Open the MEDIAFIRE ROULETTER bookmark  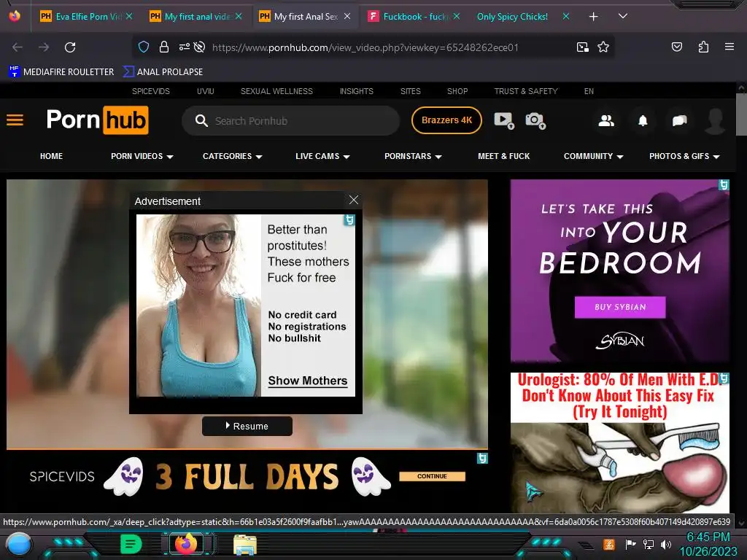[x=61, y=72]
